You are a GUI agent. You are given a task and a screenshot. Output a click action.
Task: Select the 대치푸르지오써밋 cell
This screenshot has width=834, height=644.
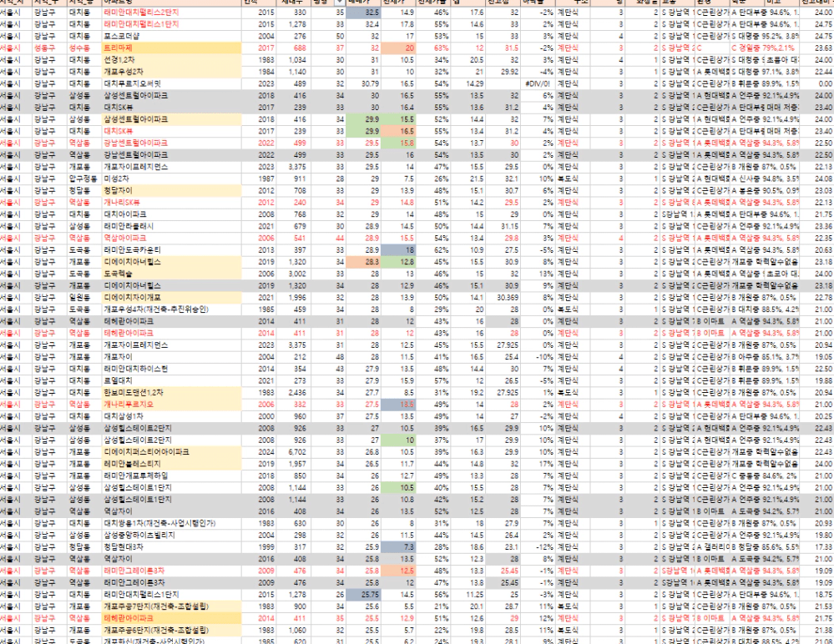172,83
